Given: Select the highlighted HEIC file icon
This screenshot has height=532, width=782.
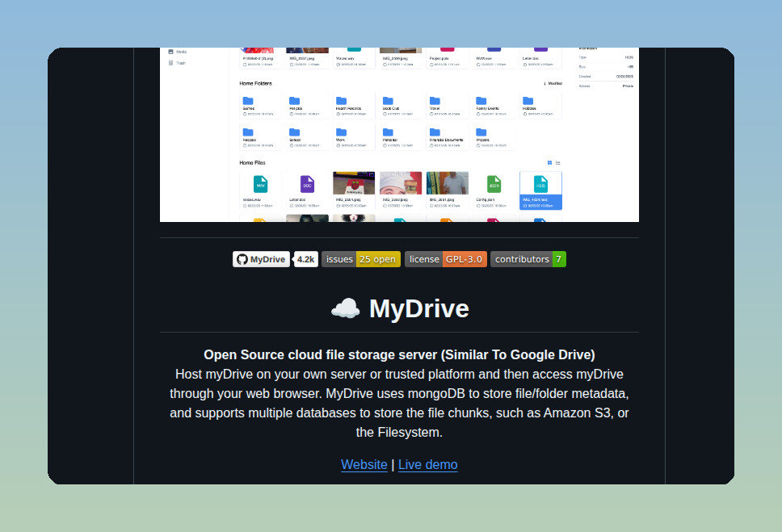Looking at the screenshot, I should [x=540, y=185].
